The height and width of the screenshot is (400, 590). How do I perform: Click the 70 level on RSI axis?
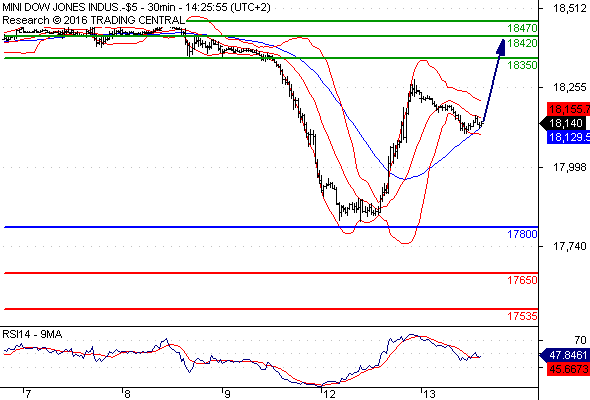(580, 340)
